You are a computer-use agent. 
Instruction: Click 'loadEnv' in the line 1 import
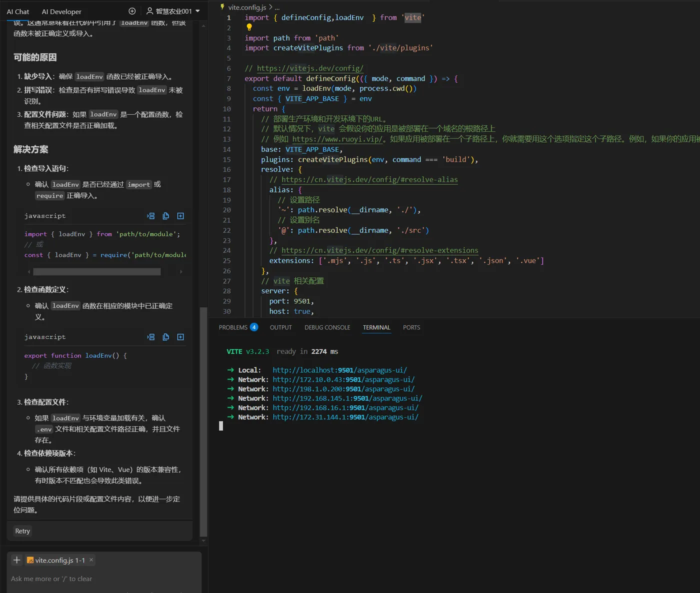pyautogui.click(x=349, y=17)
